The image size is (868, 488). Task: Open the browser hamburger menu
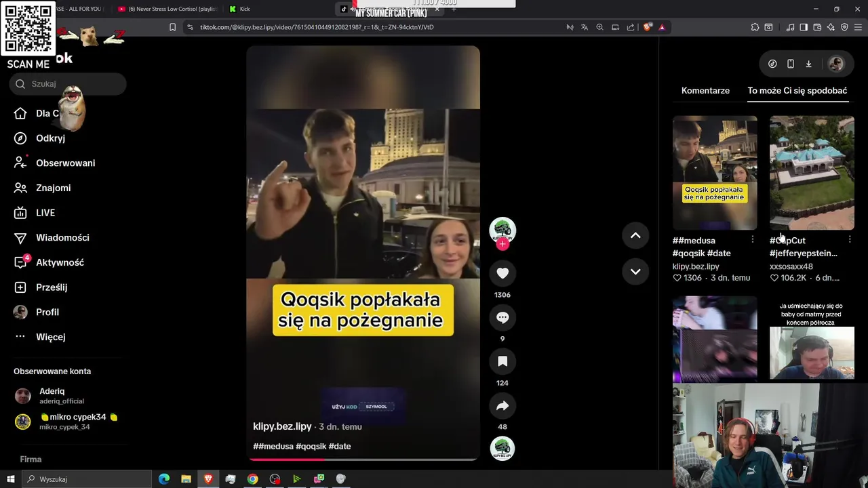pos(858,27)
